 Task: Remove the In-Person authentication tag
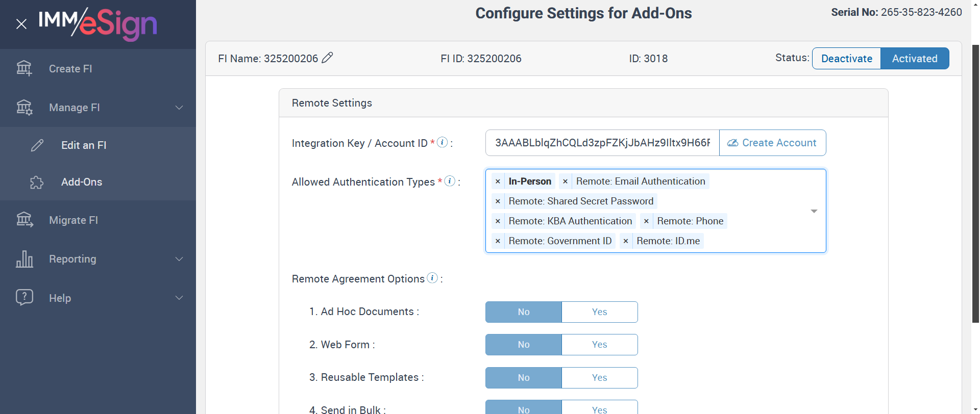[x=498, y=182]
